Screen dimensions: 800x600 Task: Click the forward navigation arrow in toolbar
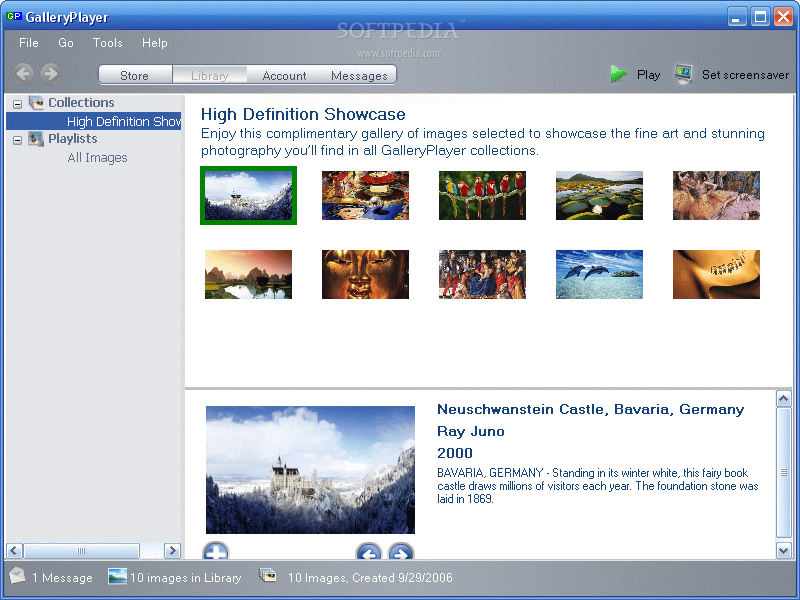click(51, 74)
